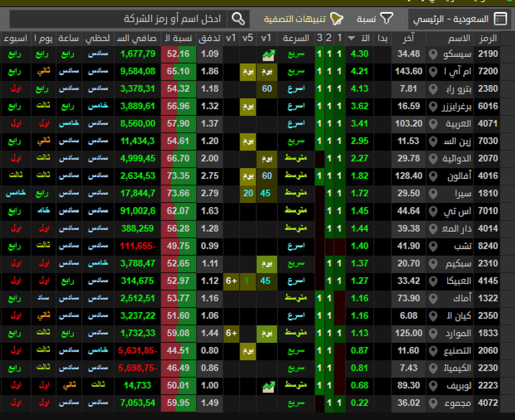
Task: Sort by the الرمز column header
Action: pos(487,38)
